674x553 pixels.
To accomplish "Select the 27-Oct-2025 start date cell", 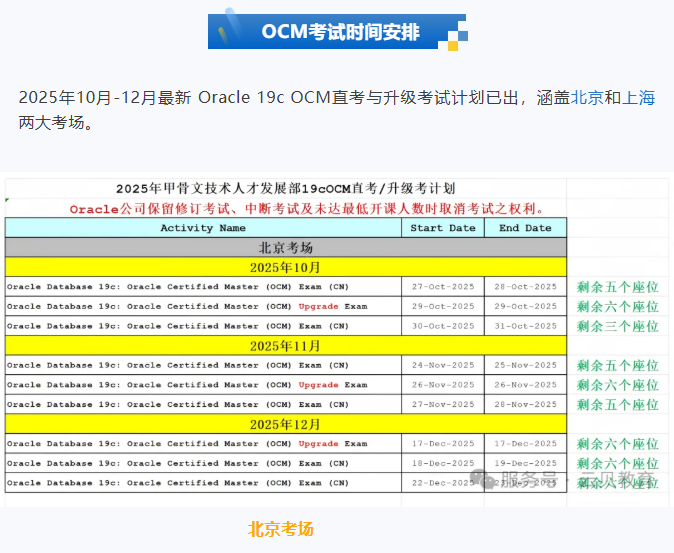I will pos(443,287).
